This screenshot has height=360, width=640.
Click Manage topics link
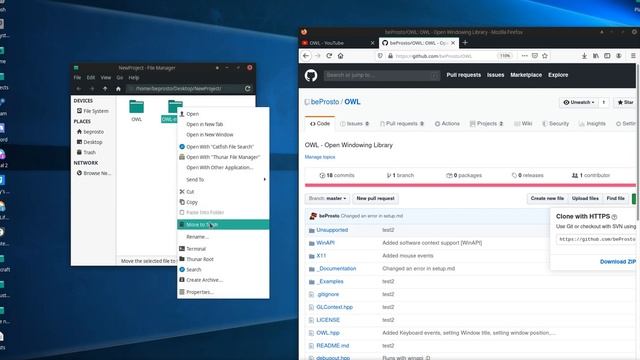pos(320,157)
